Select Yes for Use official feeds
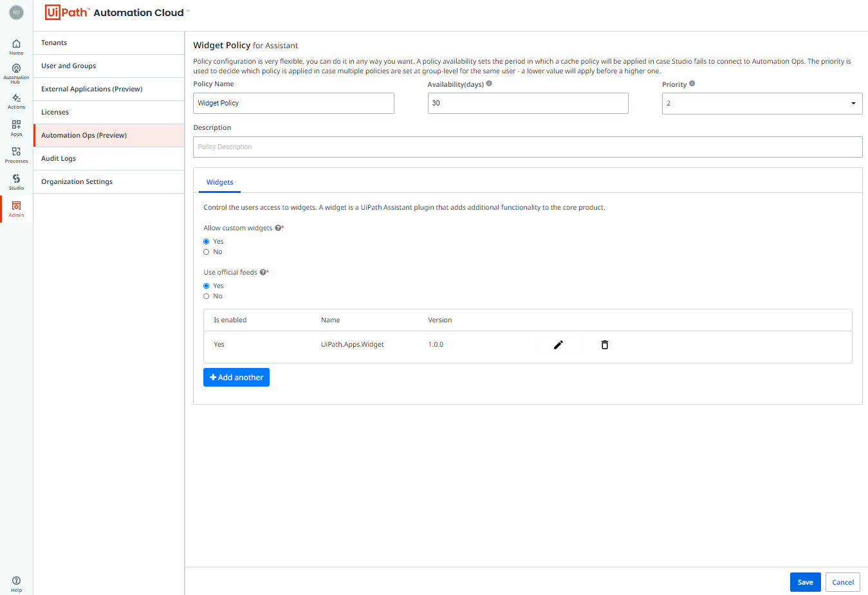Viewport: 868px width, 595px height. click(x=207, y=286)
